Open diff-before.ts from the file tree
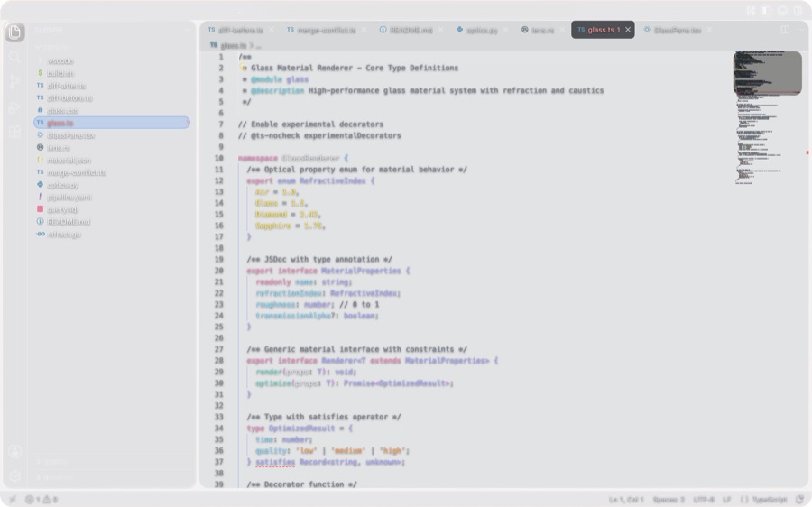The width and height of the screenshot is (812, 507). pyautogui.click(x=111, y=98)
